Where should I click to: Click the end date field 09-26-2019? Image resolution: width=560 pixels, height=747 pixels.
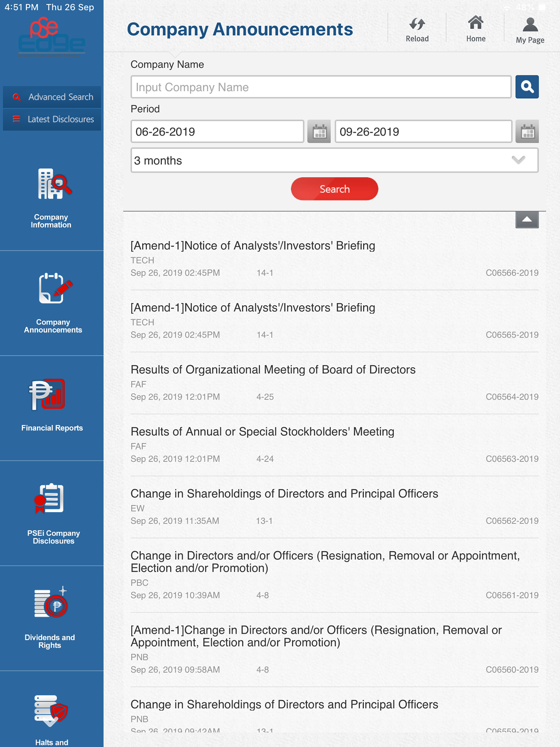coord(423,131)
